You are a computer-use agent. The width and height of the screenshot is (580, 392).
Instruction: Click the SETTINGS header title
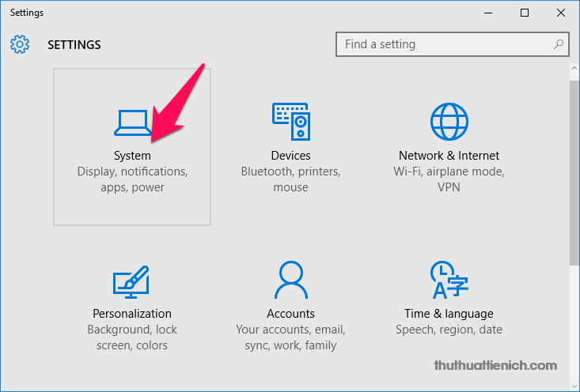point(74,45)
